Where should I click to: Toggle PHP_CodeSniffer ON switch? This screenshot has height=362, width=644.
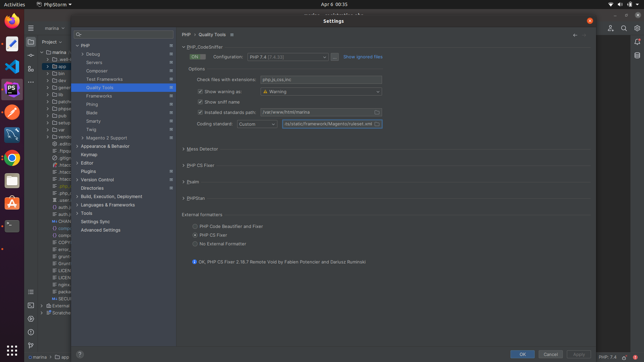(197, 57)
